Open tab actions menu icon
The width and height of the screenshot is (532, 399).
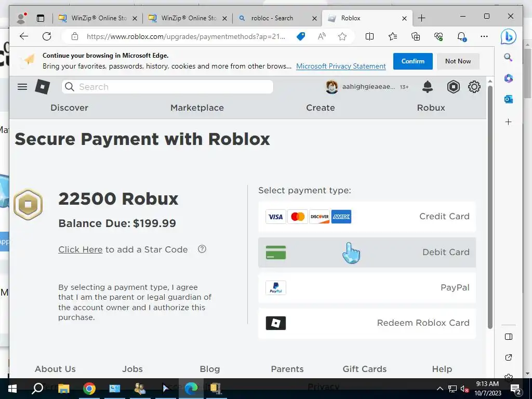pyautogui.click(x=41, y=18)
